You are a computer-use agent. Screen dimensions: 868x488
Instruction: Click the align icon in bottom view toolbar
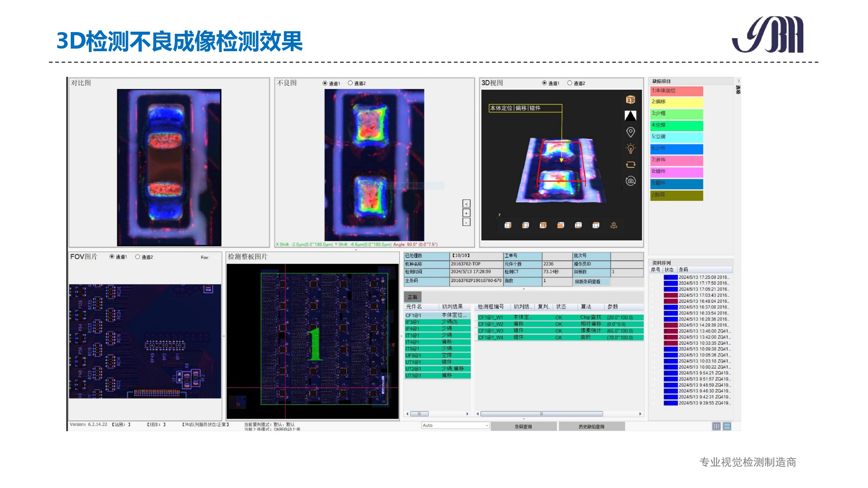(x=614, y=225)
